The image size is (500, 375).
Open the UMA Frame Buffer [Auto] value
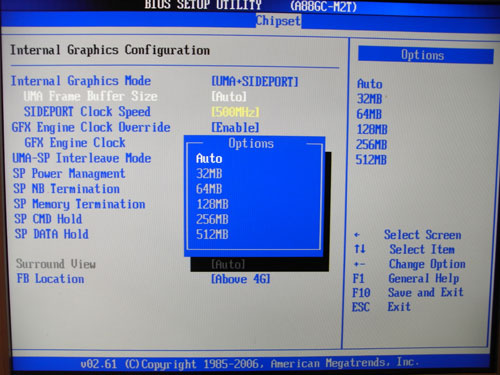pyautogui.click(x=229, y=97)
